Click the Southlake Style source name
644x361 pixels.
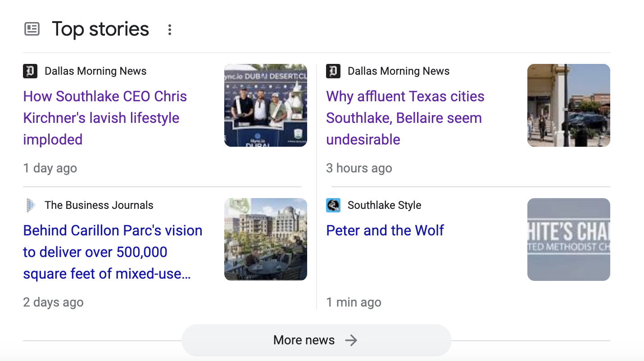coord(384,205)
